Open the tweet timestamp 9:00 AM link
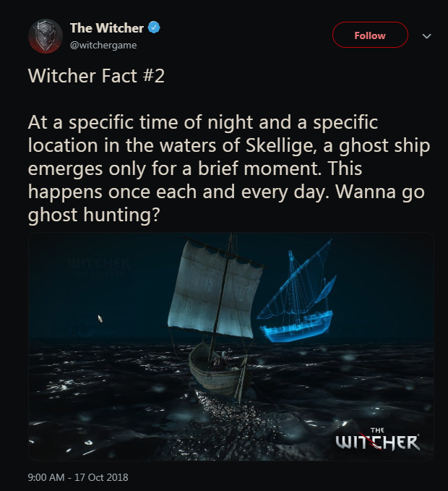 coord(46,477)
